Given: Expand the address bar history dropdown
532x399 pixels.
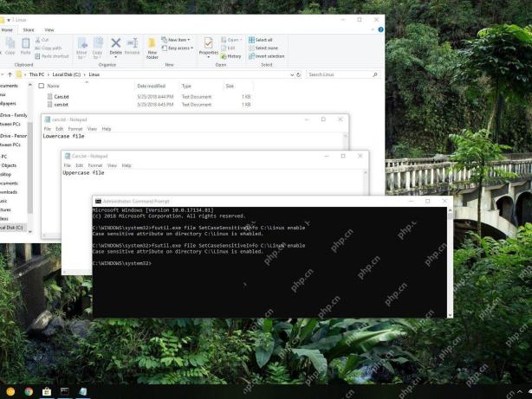Looking at the screenshot, I should click(x=292, y=74).
